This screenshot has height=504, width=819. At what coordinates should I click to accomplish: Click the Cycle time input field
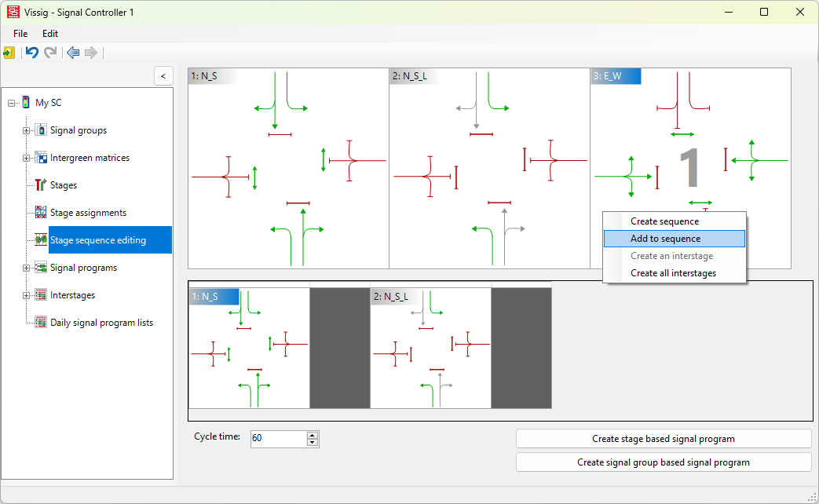tap(277, 439)
